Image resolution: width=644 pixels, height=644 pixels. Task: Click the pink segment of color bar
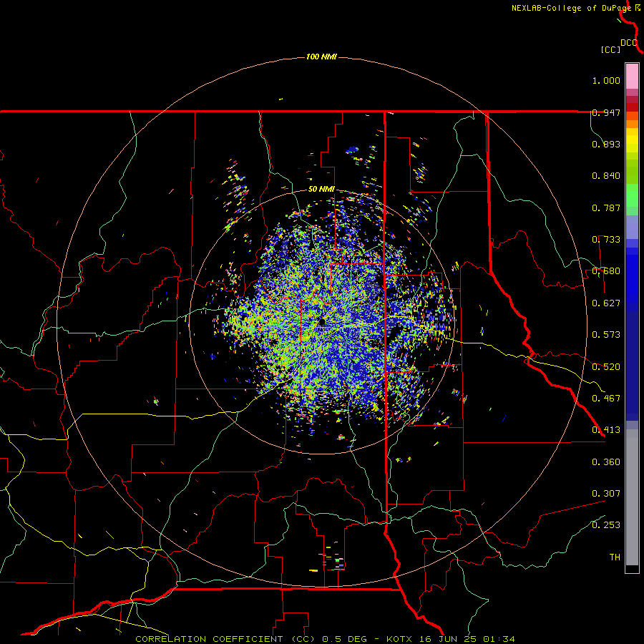[632, 77]
